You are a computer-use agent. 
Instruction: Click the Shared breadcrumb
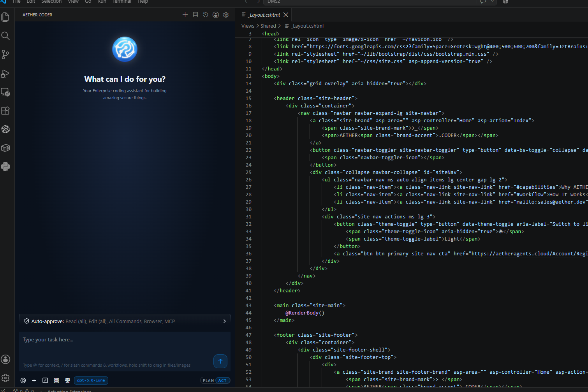point(268,26)
